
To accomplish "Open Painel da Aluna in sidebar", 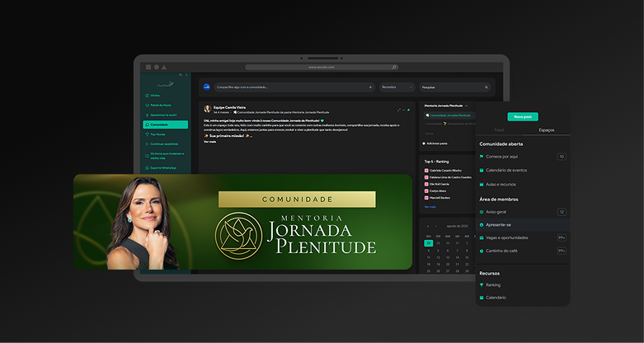I will coord(161,106).
